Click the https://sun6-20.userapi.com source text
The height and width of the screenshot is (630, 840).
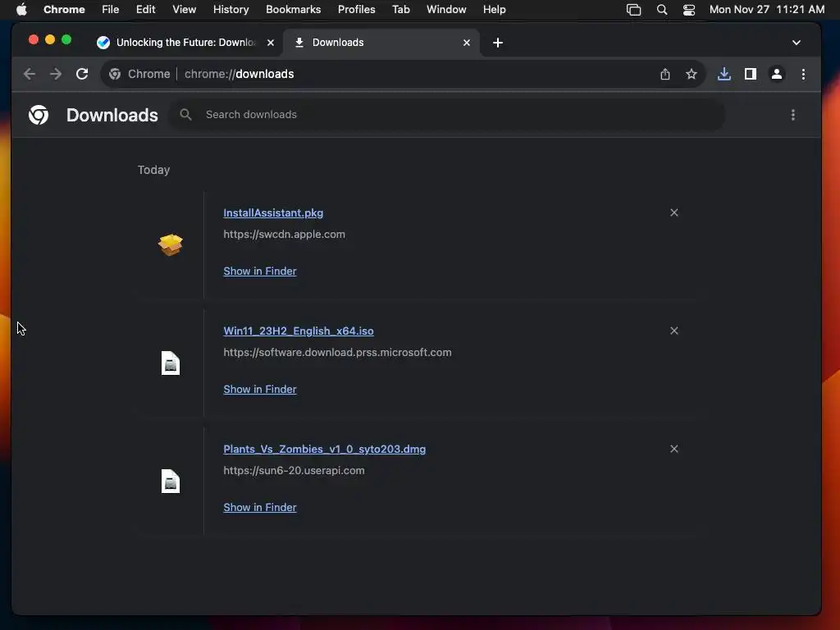point(294,470)
